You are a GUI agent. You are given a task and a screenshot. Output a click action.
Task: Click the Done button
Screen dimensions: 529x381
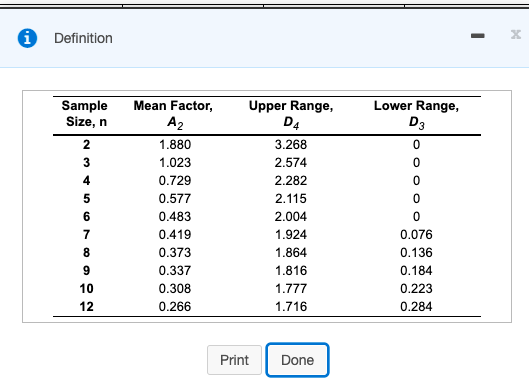tap(297, 360)
